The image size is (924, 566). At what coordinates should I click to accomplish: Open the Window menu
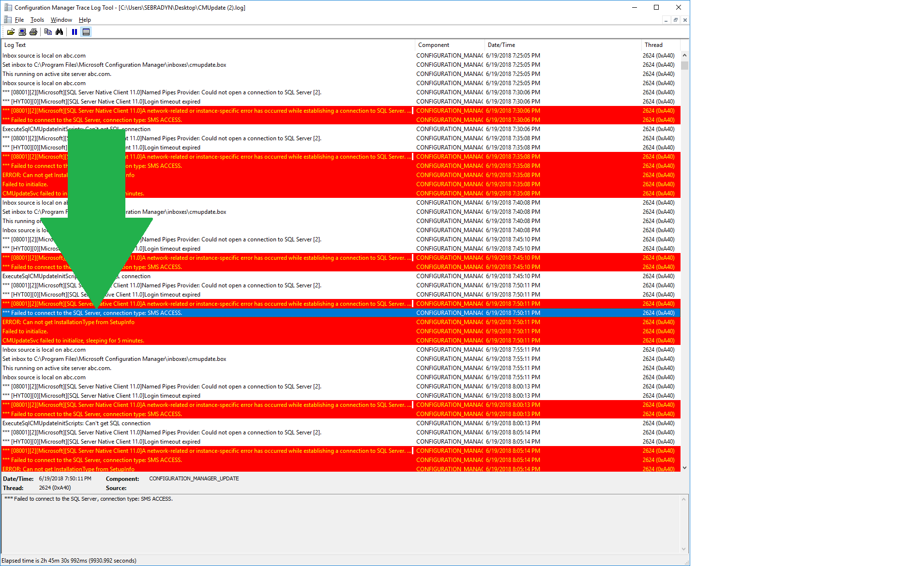(61, 20)
